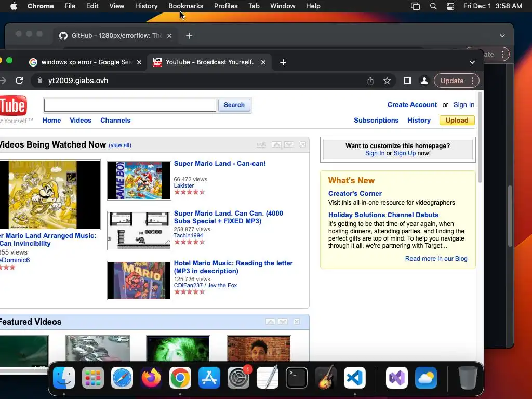Open System Settings in the dock
532x399 pixels.
click(x=238, y=378)
